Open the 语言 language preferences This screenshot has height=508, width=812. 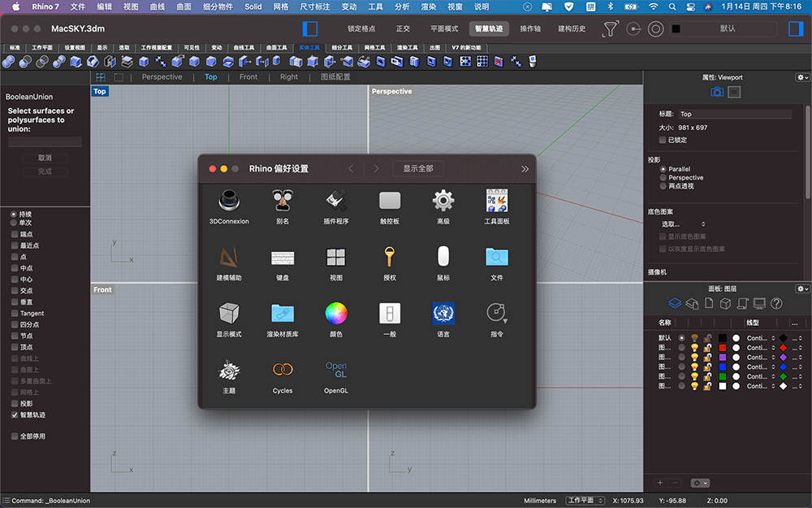[443, 314]
